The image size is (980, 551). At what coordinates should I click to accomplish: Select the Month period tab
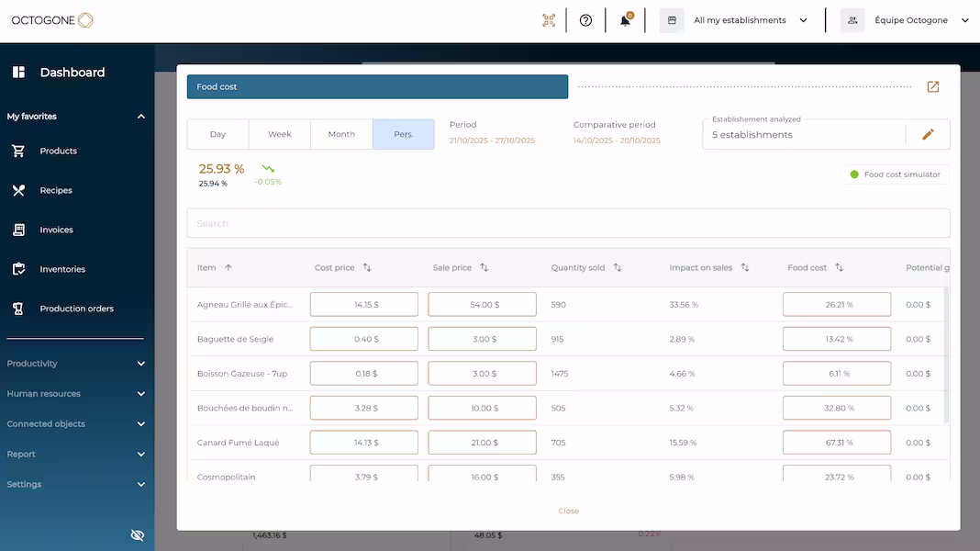coord(341,134)
